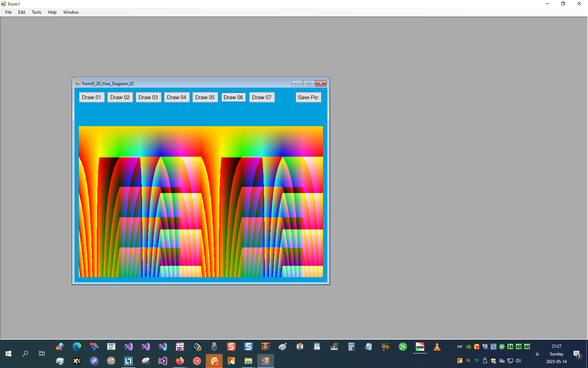Open the microphone recorder taskbar icon
Screen dimensions: 588x368
tap(214, 347)
